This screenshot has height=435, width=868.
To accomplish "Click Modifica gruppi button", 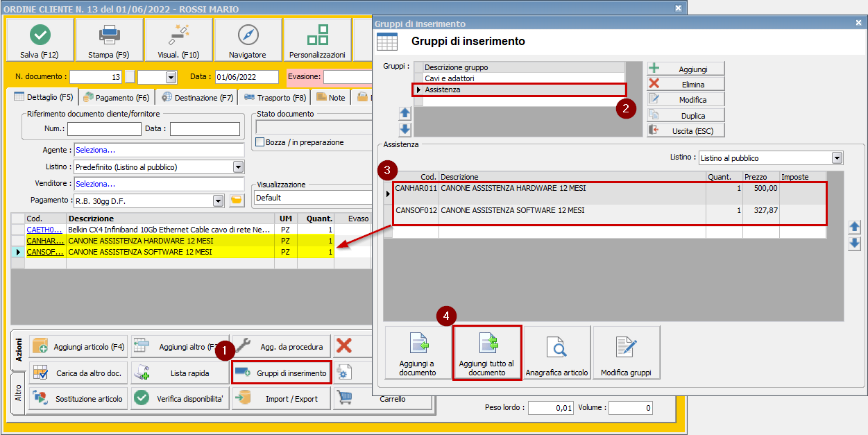I will click(x=626, y=352).
